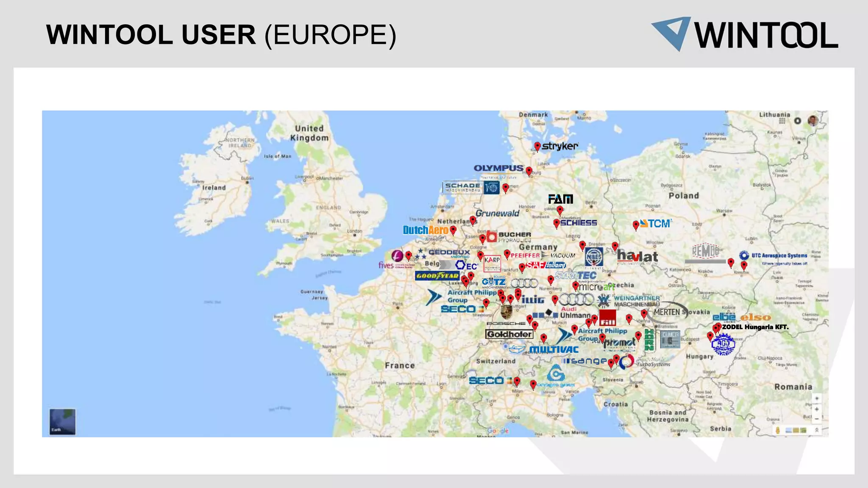Select the map pin next to OLYMPUS
868x488 pixels.
pyautogui.click(x=529, y=171)
